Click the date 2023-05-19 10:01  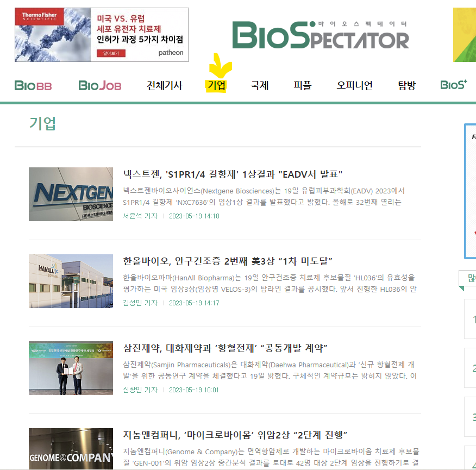point(193,390)
